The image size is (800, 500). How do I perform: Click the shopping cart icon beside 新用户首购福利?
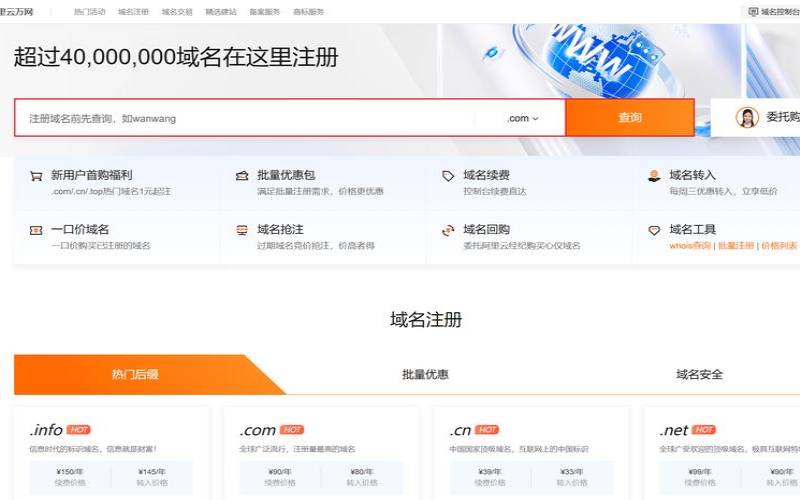(36, 176)
